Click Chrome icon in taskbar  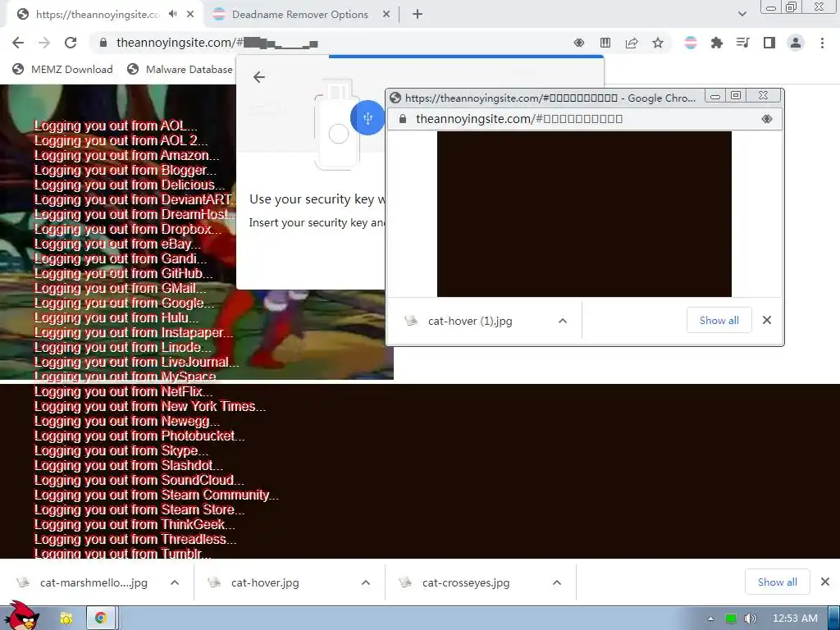click(100, 619)
